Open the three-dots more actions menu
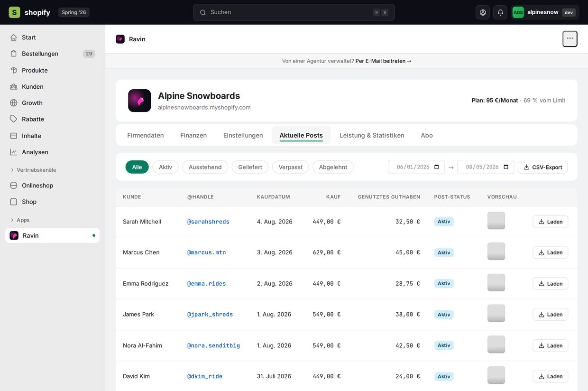 click(x=570, y=39)
